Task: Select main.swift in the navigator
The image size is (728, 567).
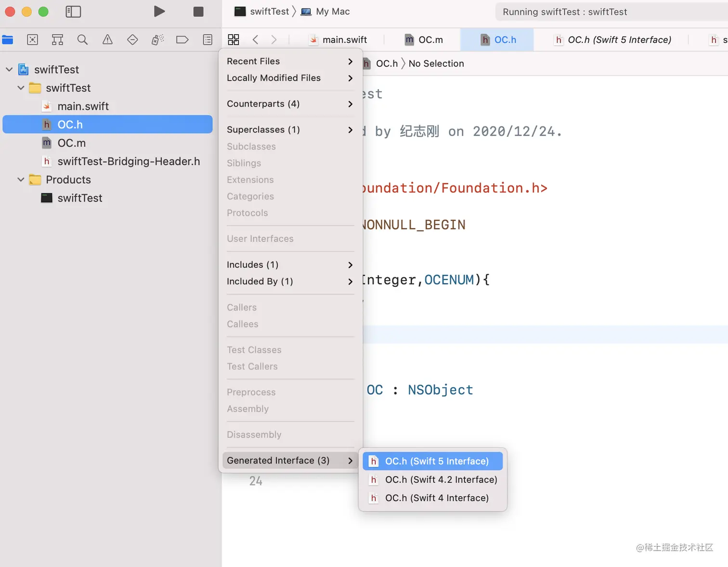Action: 107,106
